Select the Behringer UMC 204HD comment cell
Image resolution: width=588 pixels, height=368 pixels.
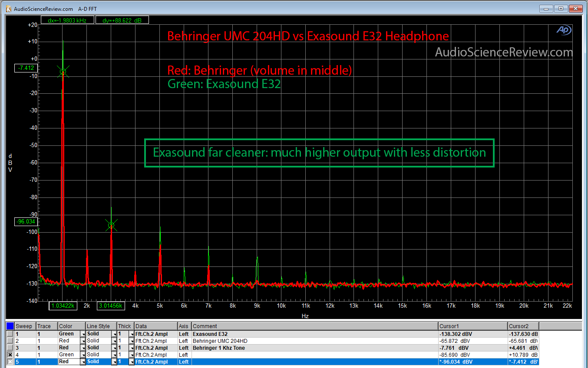coord(315,341)
